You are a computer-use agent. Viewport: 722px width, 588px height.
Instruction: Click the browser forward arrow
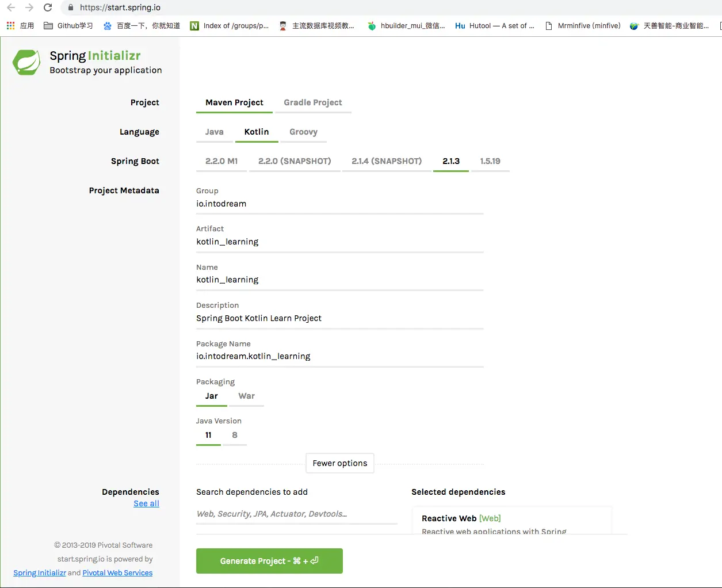29,7
